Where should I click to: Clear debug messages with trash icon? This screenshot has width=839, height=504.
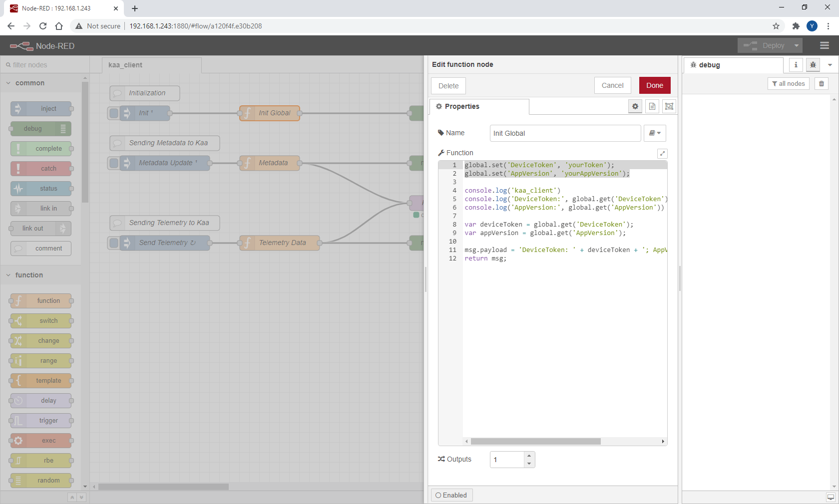coord(822,84)
